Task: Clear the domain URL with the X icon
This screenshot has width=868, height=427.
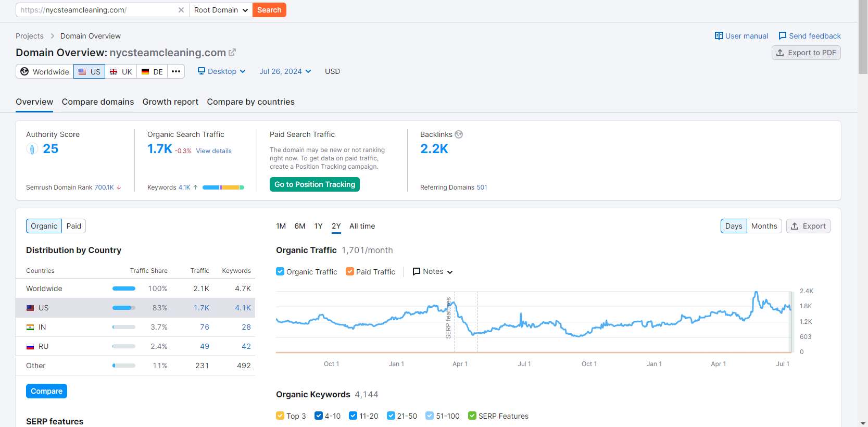Action: (181, 10)
